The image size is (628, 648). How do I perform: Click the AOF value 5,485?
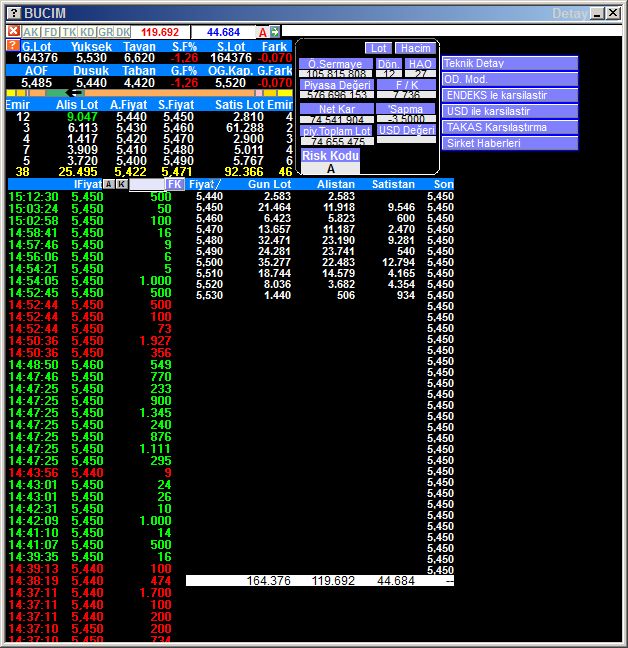coord(36,83)
